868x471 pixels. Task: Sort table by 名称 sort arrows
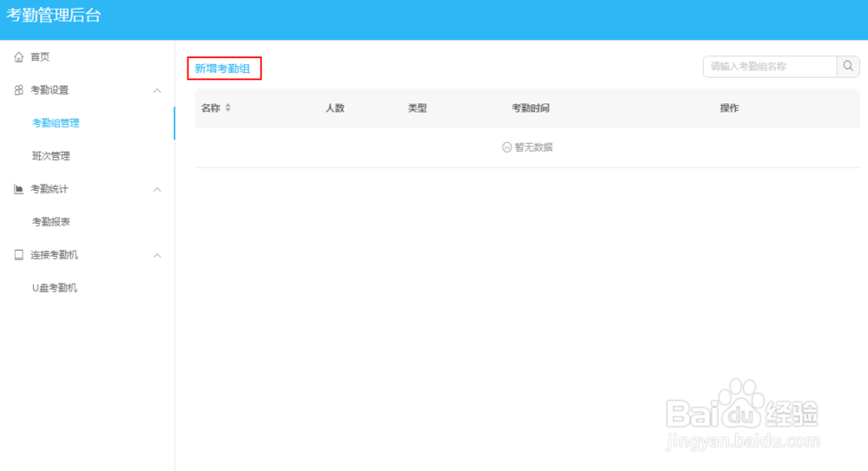pyautogui.click(x=228, y=108)
